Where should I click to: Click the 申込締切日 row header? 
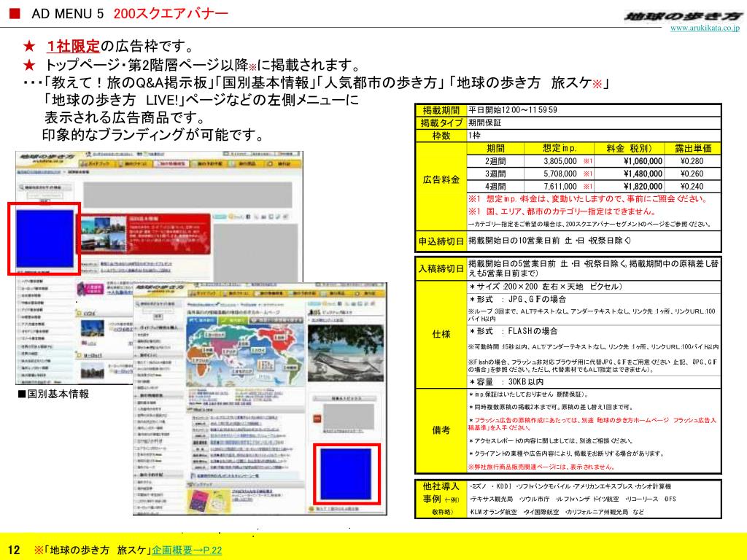tap(441, 241)
